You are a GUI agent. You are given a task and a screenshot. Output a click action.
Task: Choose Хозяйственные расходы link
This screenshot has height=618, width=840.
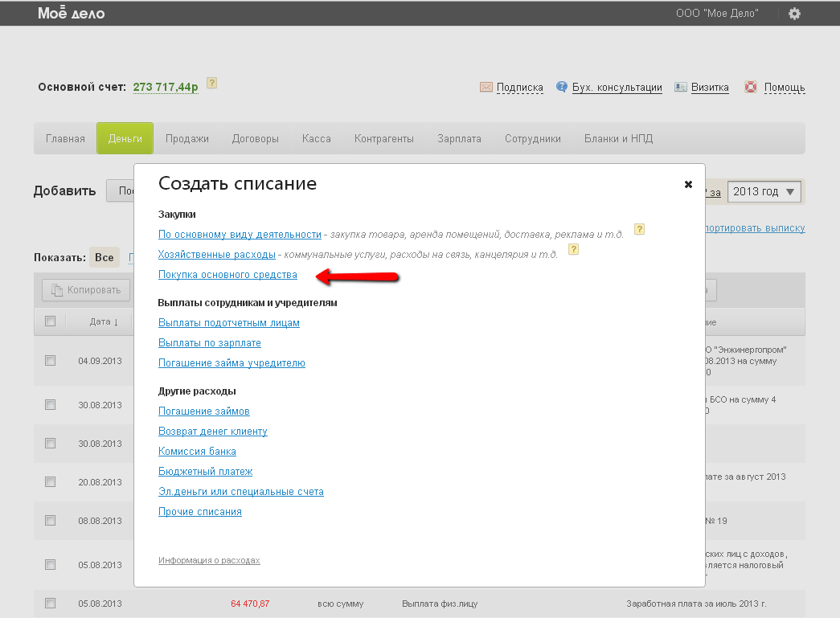tap(216, 255)
